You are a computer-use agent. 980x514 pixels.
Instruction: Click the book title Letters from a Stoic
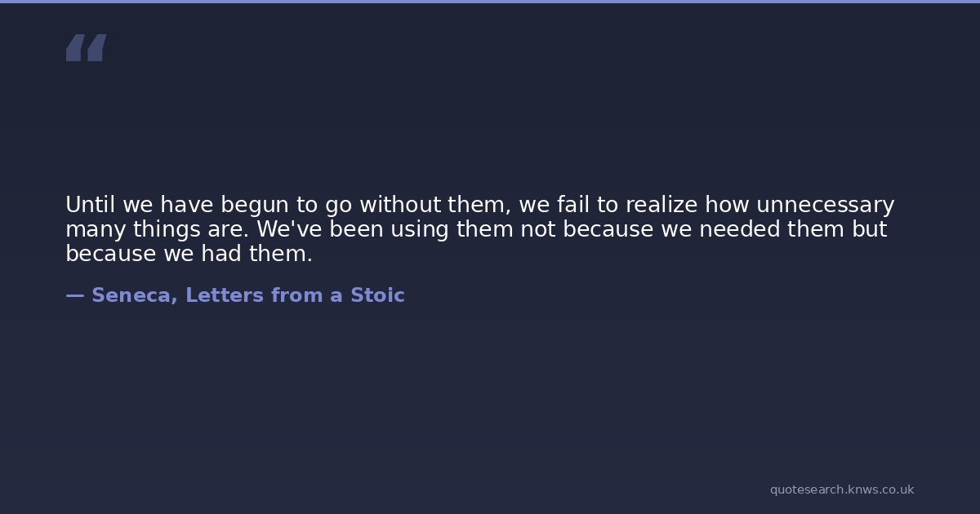pyautogui.click(x=295, y=295)
